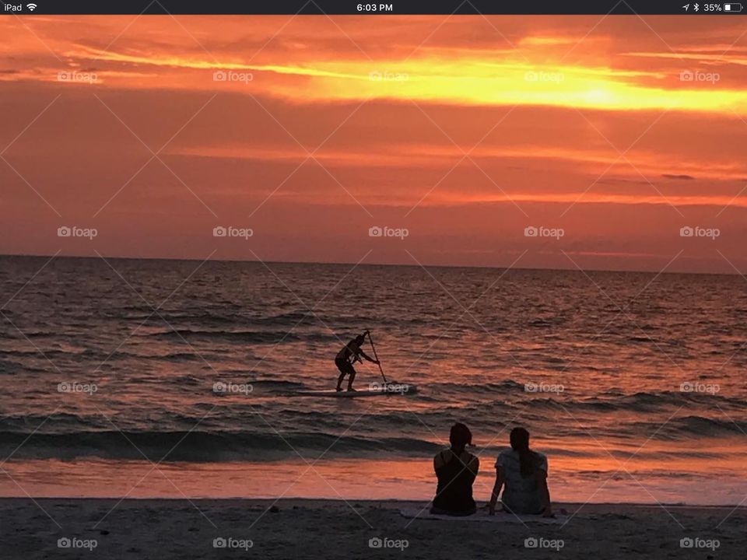
Task: Tap the Wi-Fi signal icon in the status bar
Action: (x=30, y=8)
